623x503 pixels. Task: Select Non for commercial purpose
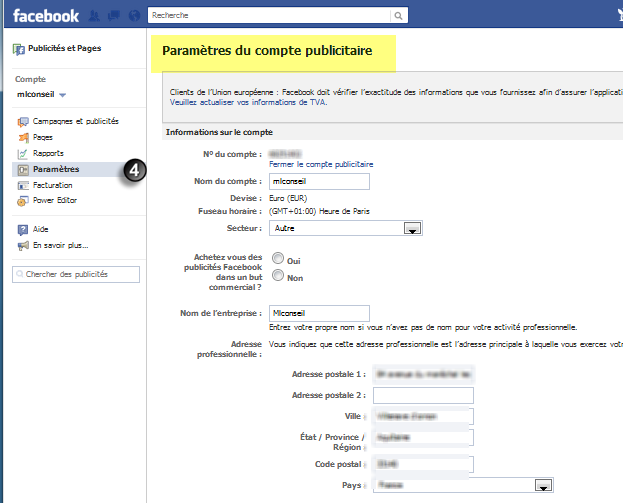[278, 275]
